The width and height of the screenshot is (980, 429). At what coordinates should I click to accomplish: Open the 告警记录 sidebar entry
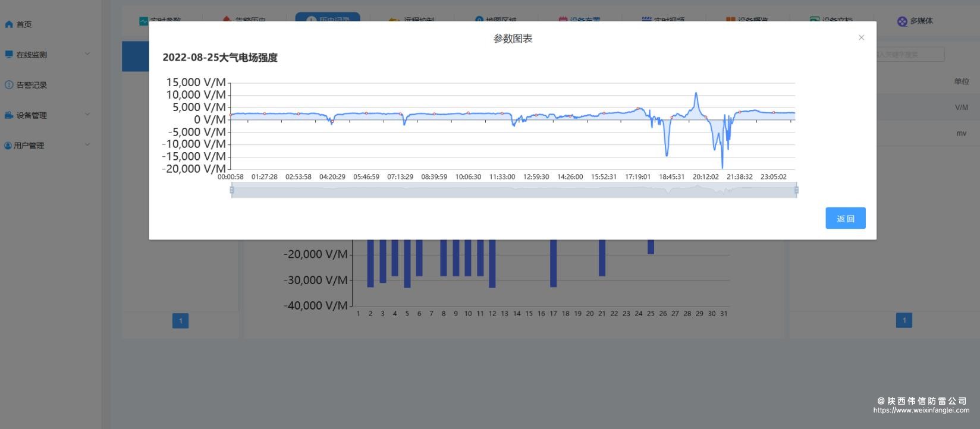tap(32, 85)
